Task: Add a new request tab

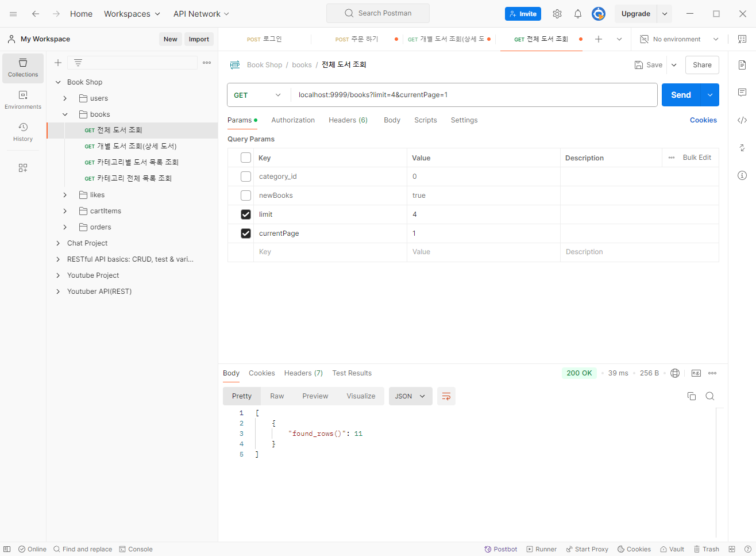Action: point(599,39)
